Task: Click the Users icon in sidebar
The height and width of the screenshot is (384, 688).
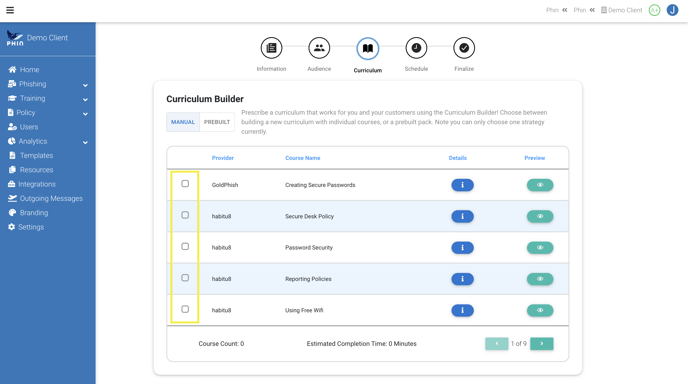Action: (12, 127)
